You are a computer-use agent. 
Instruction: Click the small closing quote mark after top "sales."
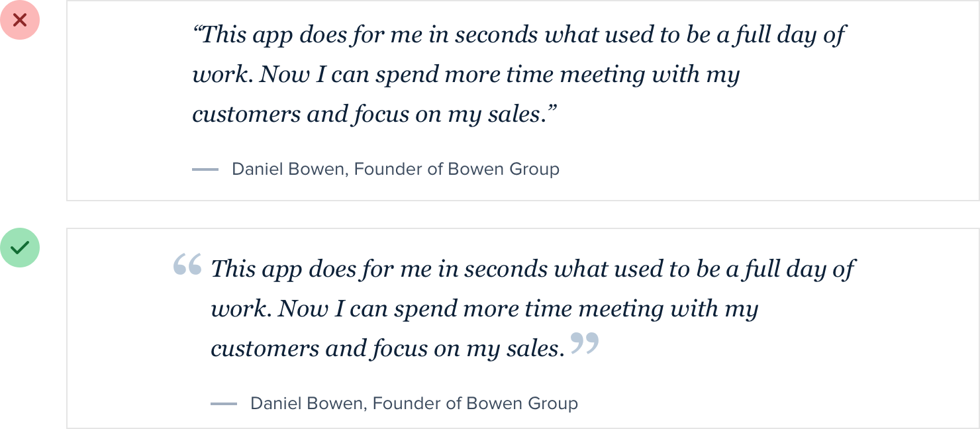pos(552,109)
